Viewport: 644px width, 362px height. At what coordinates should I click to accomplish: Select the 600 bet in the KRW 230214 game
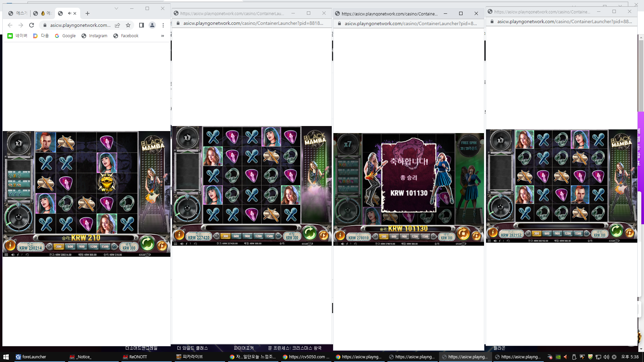tap(70, 247)
